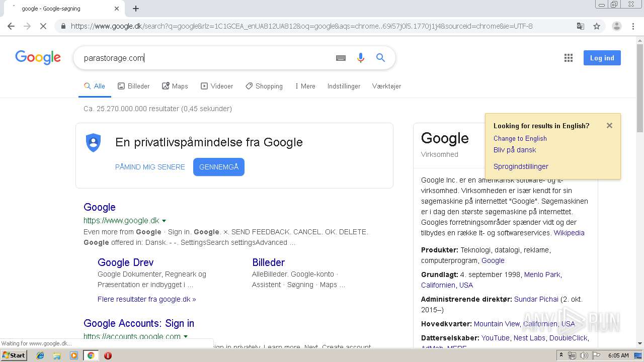
Task: Open the Wikipedia link in knowledge panel
Action: click(x=569, y=233)
